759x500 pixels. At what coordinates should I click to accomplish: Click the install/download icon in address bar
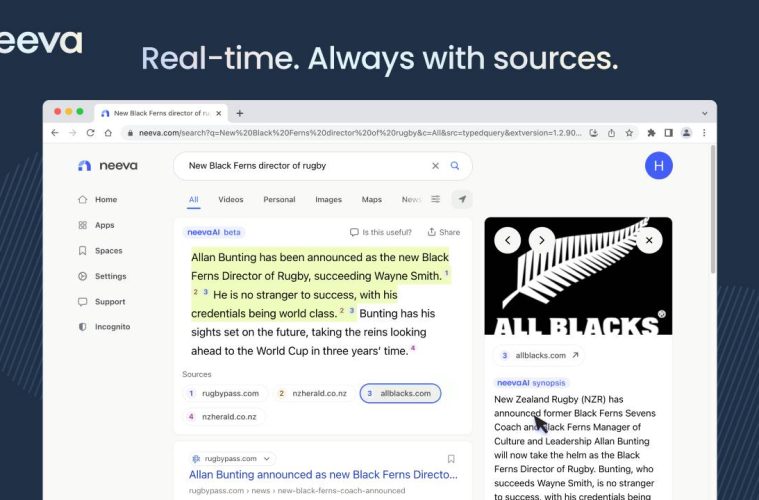pos(593,133)
